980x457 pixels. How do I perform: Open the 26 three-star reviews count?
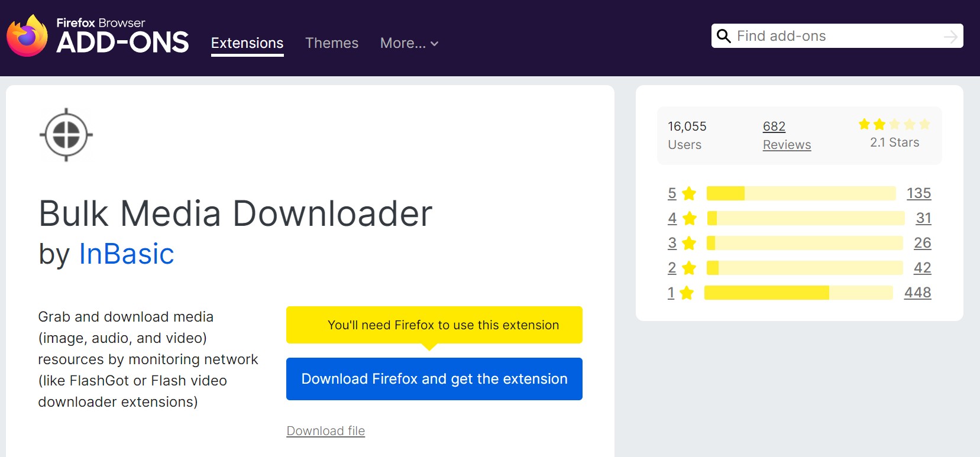[x=923, y=243]
